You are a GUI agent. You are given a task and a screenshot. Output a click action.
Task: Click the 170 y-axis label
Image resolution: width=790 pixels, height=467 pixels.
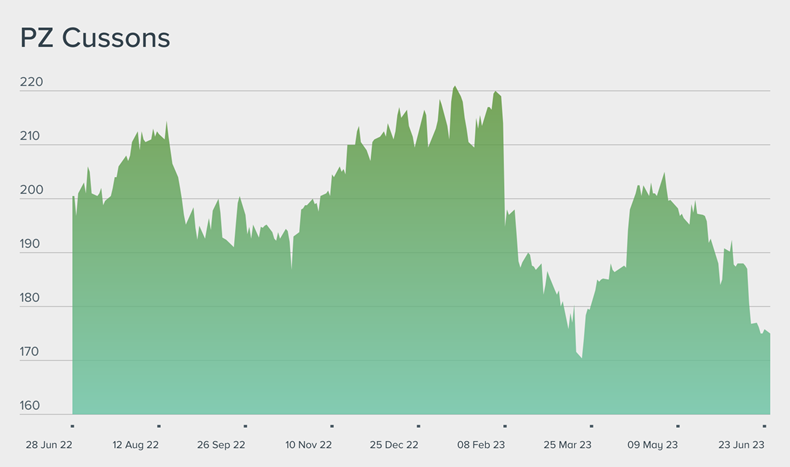pos(31,353)
